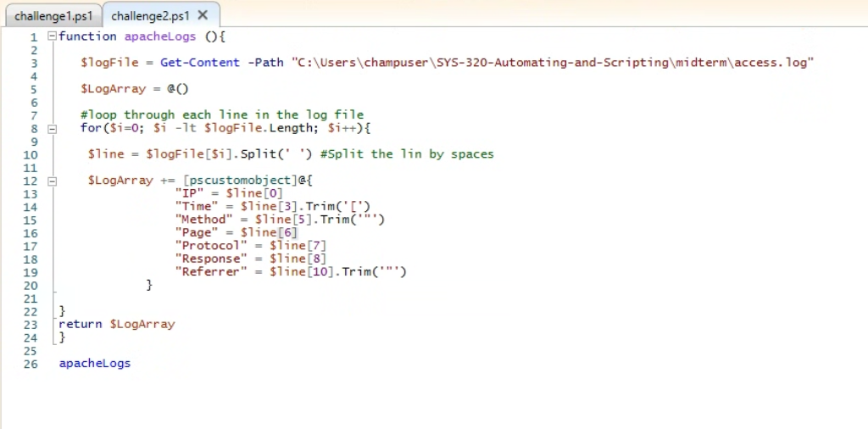Click the function keyword on line 1

tap(87, 36)
